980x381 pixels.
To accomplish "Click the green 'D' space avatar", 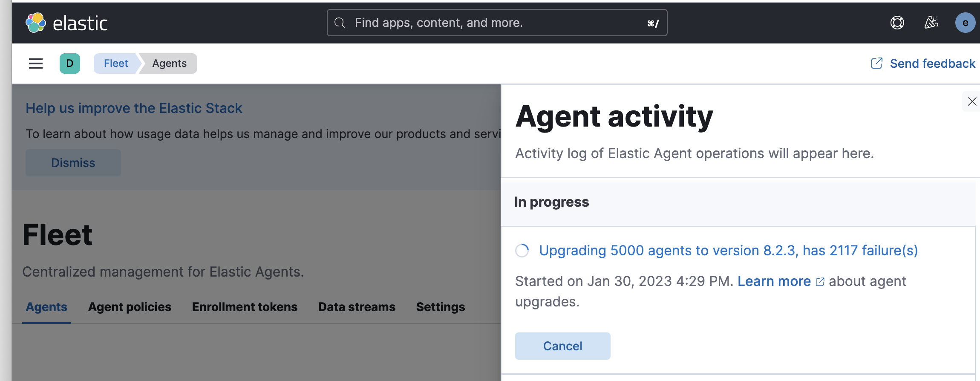I will 70,63.
